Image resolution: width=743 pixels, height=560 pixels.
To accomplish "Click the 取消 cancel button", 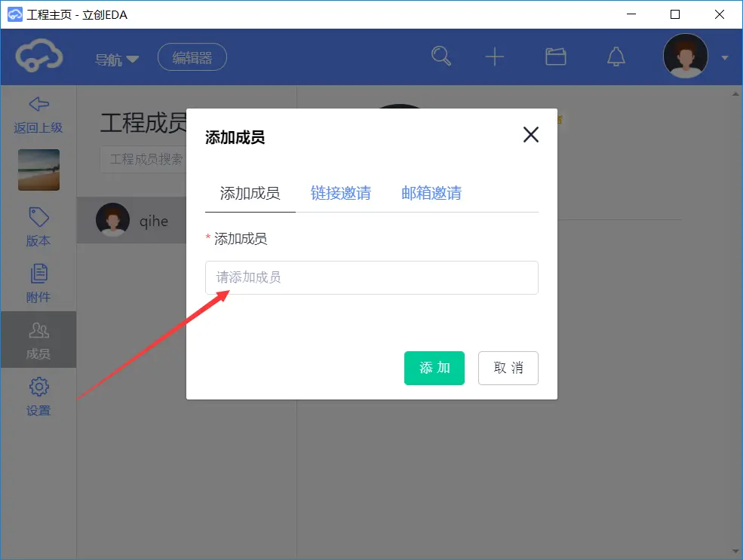I will (508, 368).
